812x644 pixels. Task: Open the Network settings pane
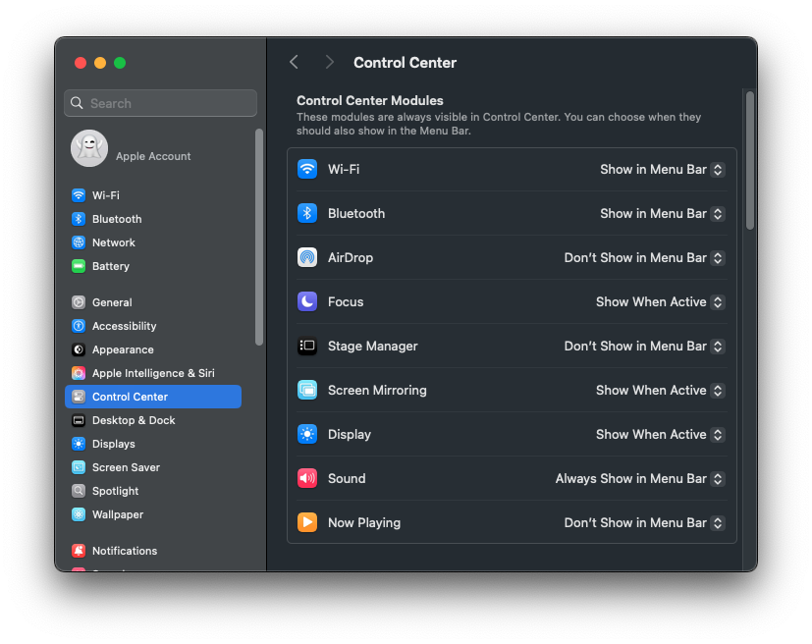pyautogui.click(x=153, y=242)
